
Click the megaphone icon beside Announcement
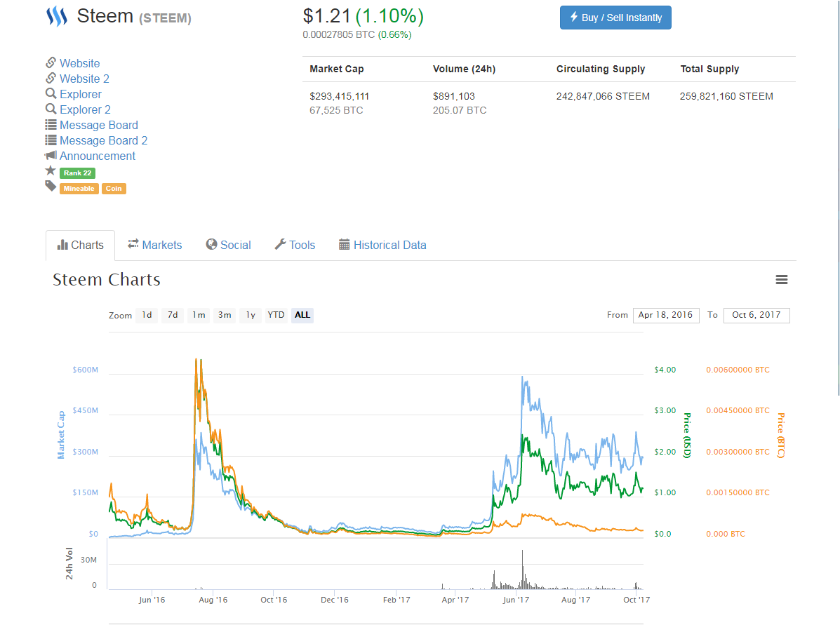tap(51, 155)
